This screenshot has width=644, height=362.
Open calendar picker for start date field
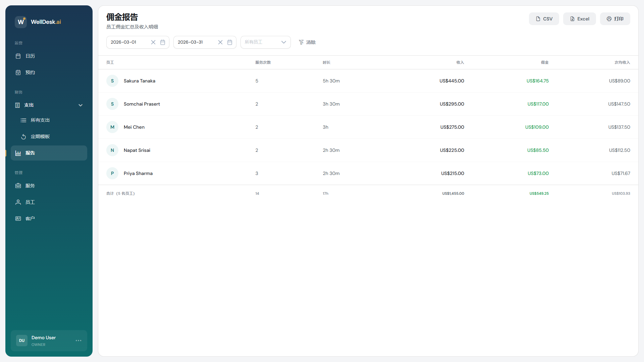pyautogui.click(x=163, y=42)
